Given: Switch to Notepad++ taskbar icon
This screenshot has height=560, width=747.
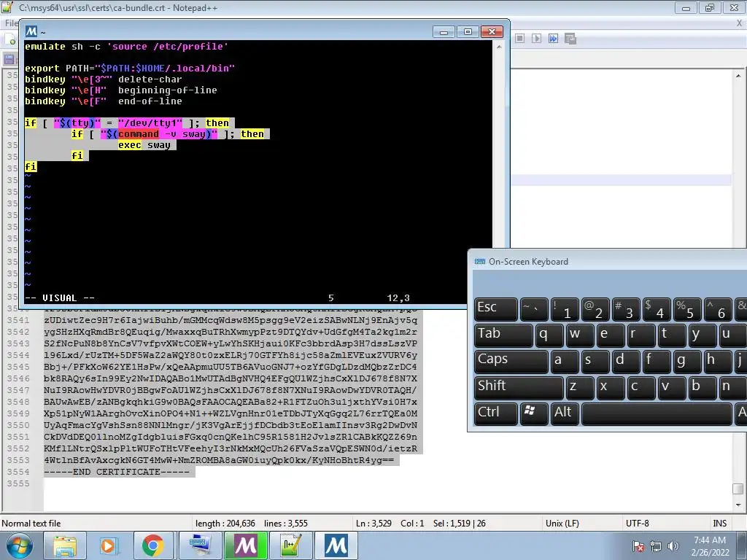Looking at the screenshot, I should pyautogui.click(x=290, y=545).
